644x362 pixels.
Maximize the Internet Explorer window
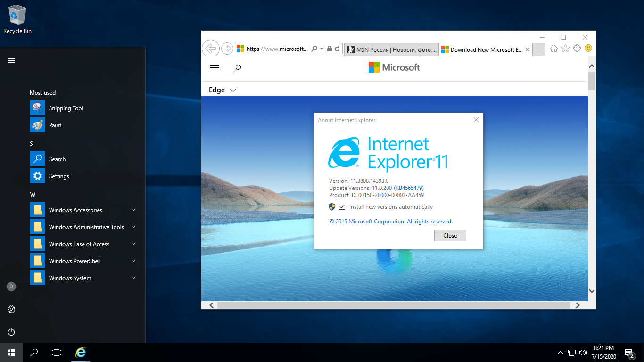[x=563, y=37]
